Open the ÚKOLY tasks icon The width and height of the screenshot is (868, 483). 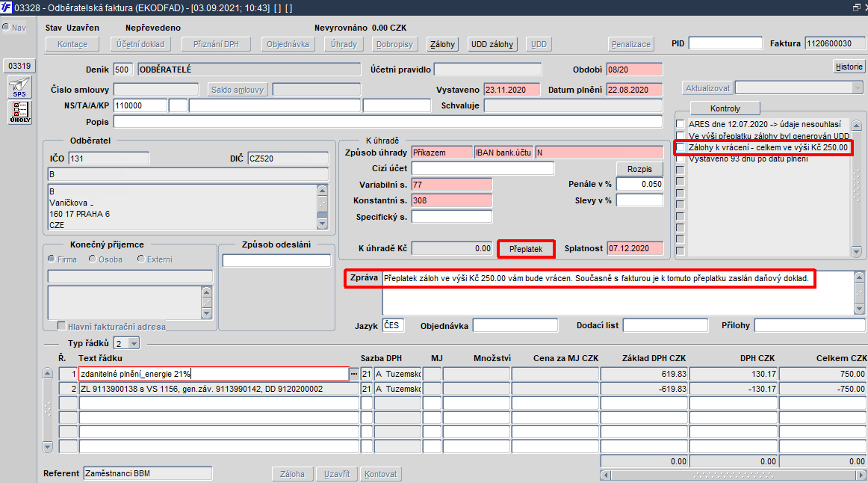click(20, 112)
